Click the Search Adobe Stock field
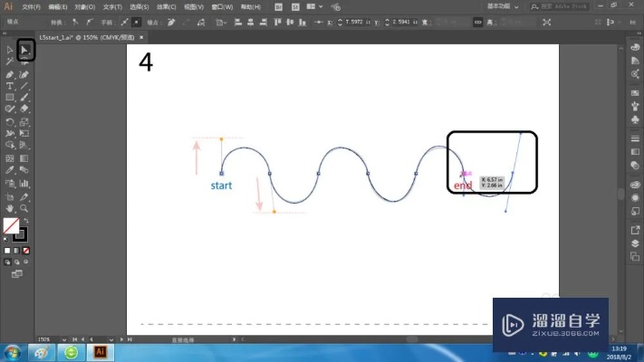This screenshot has height=362, width=644. coord(559,6)
